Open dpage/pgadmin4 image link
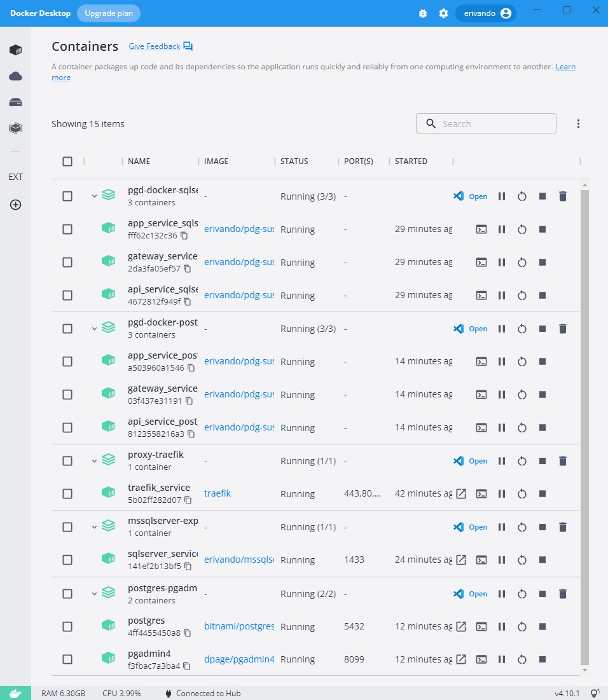Viewport: 608px width, 700px height. click(x=239, y=659)
